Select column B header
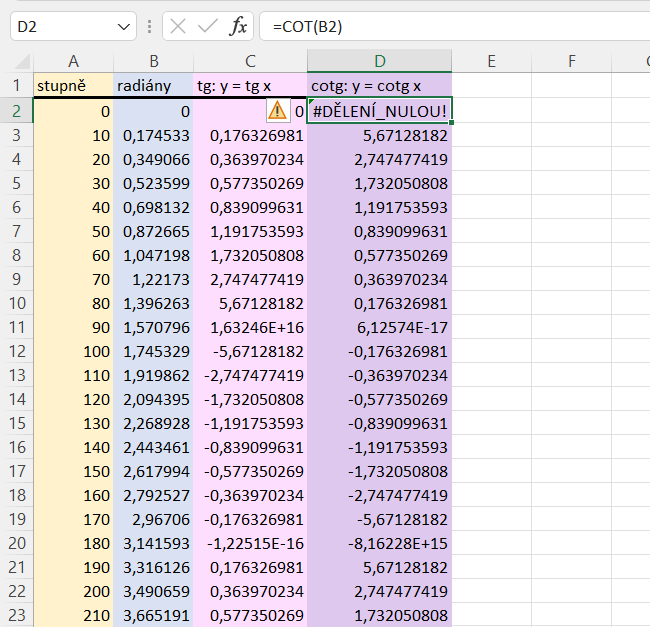Image resolution: width=650 pixels, height=627 pixels. click(153, 62)
